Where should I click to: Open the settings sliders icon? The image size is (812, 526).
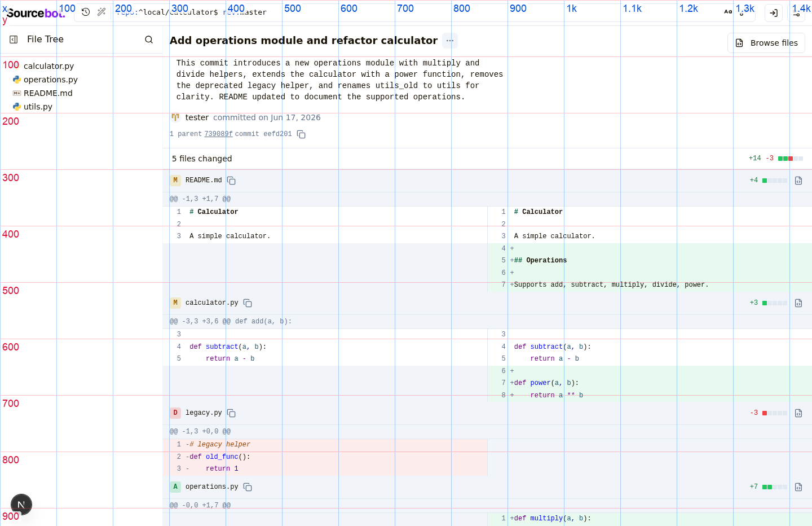[x=796, y=12]
